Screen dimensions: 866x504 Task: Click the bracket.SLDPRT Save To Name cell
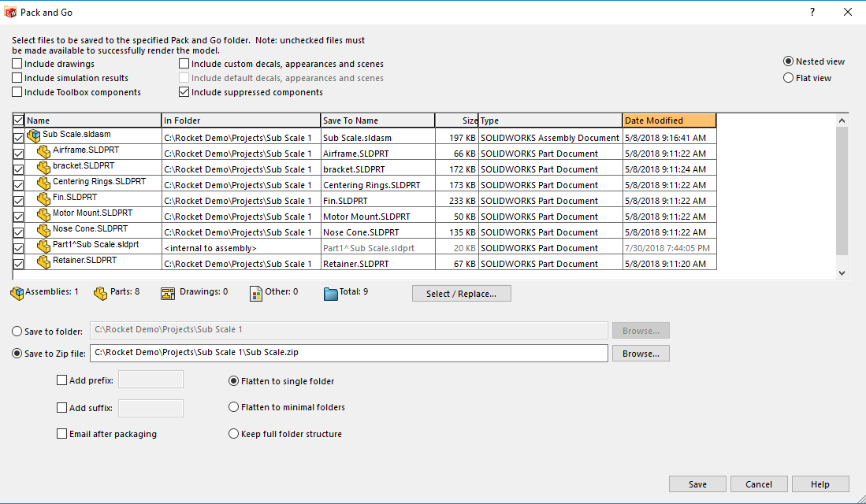(377, 169)
